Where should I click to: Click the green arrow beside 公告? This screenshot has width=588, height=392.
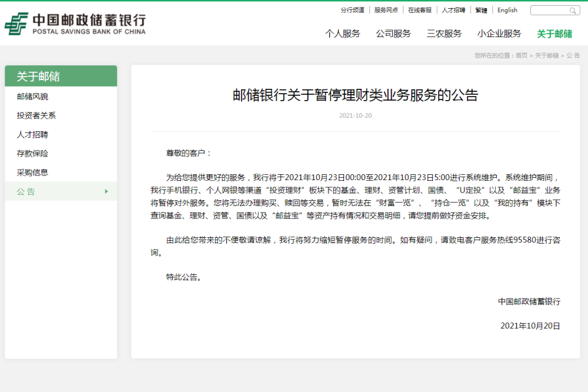[x=106, y=191]
